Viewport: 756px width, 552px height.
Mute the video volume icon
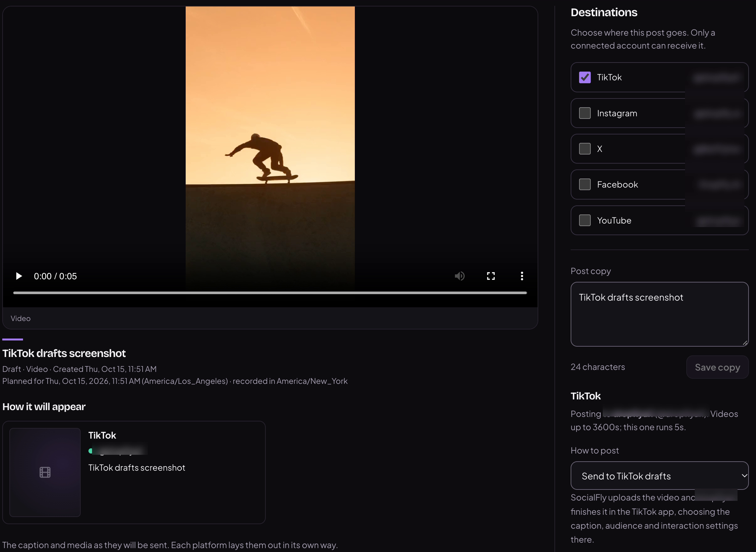tap(459, 276)
